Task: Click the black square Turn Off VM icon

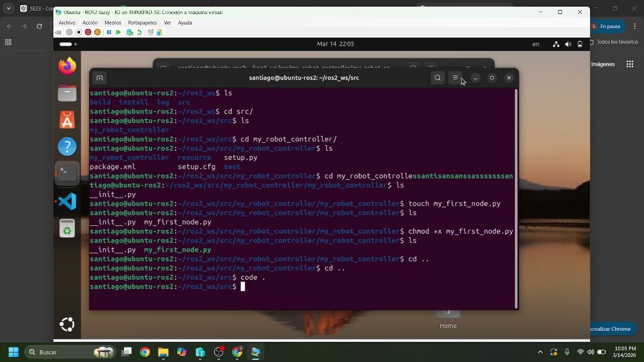Action: coord(78,32)
